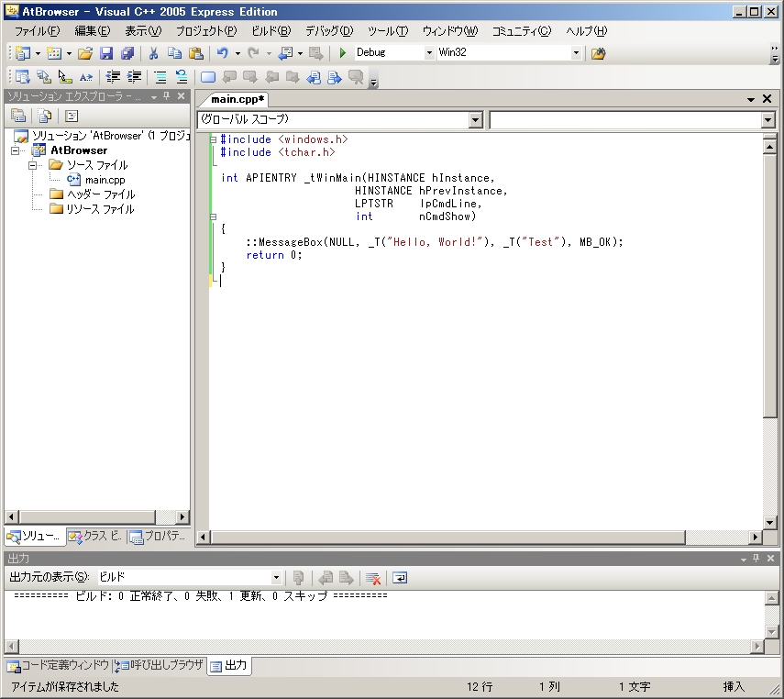Screen dimensions: 784x699
Task: Collapse the AtBrowser project node
Action: pyautogui.click(x=15, y=150)
